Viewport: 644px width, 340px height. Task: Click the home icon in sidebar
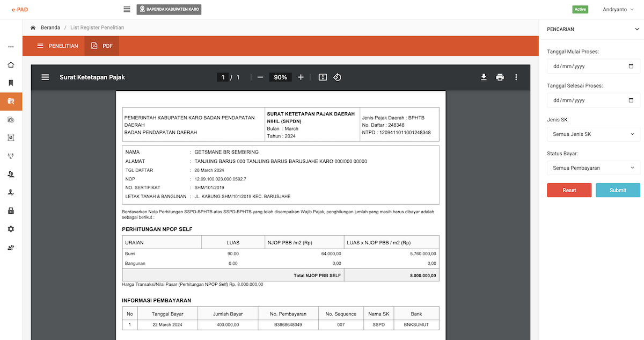tap(11, 65)
